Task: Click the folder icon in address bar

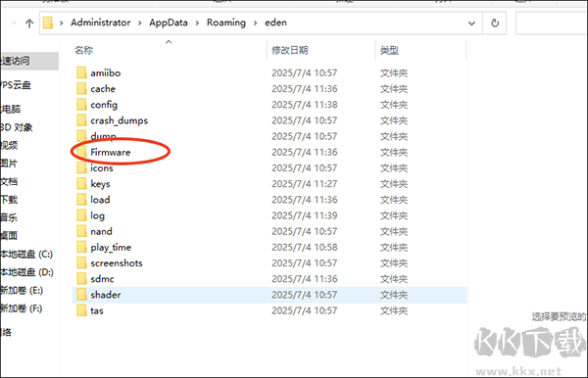Action: click(x=48, y=23)
